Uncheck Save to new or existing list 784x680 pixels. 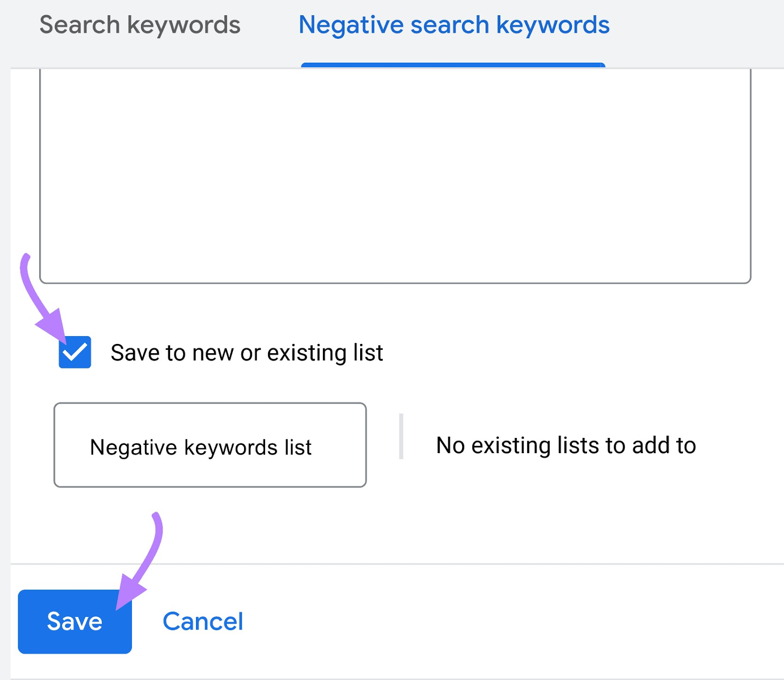[x=74, y=352]
